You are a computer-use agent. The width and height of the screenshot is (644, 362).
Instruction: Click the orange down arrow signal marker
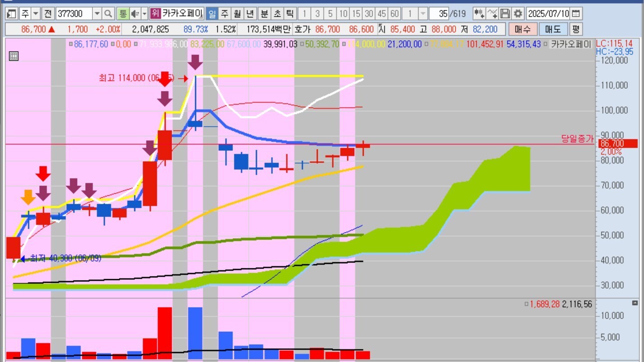coord(28,197)
